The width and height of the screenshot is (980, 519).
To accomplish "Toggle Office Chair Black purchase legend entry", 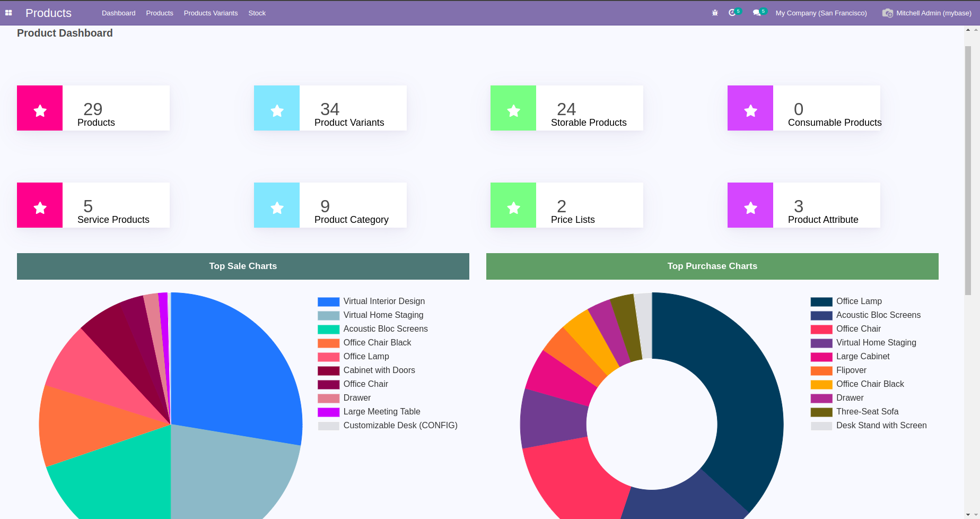I will click(857, 384).
